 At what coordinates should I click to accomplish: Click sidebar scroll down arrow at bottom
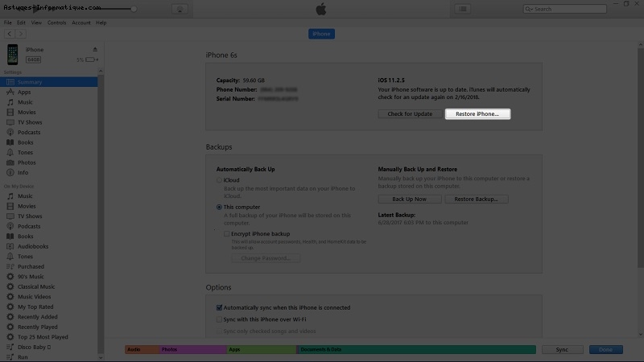[x=101, y=357]
